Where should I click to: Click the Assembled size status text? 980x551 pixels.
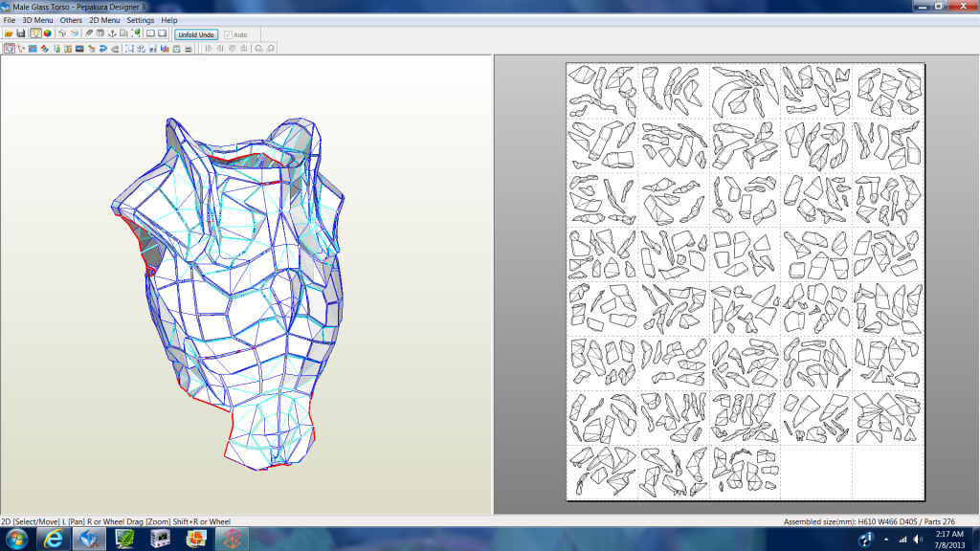click(x=869, y=521)
